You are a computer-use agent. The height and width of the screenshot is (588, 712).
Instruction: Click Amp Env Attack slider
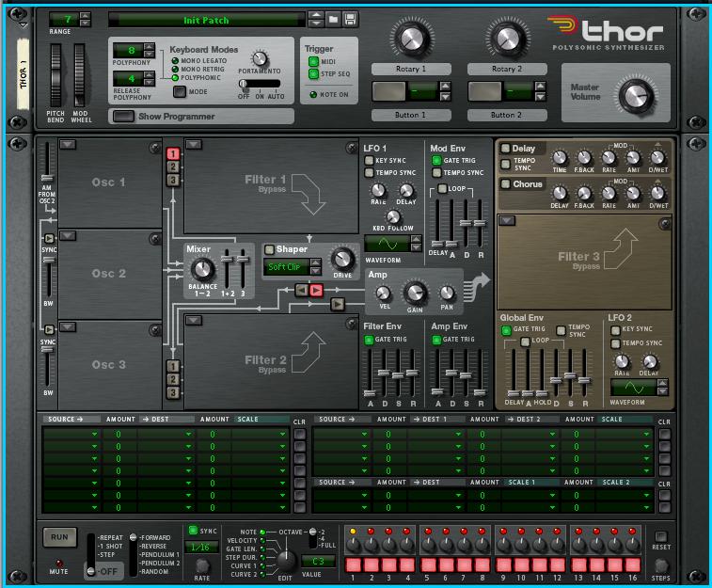click(437, 391)
